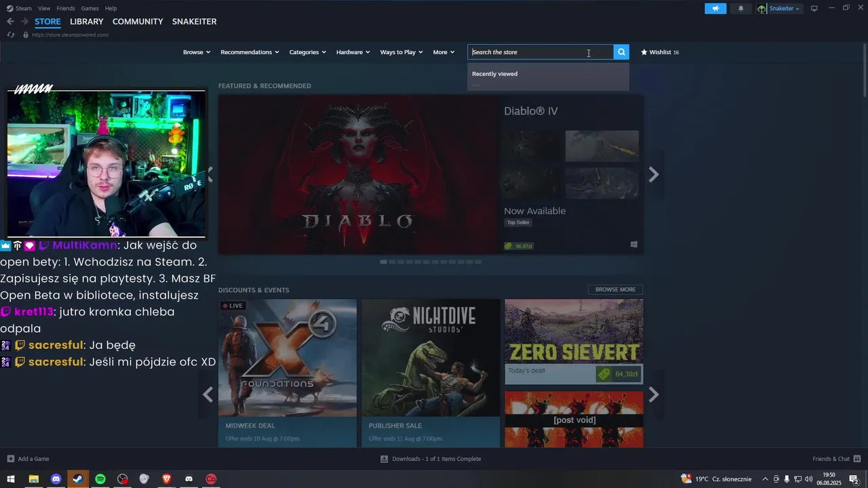Click the Downloads status icon

384,459
